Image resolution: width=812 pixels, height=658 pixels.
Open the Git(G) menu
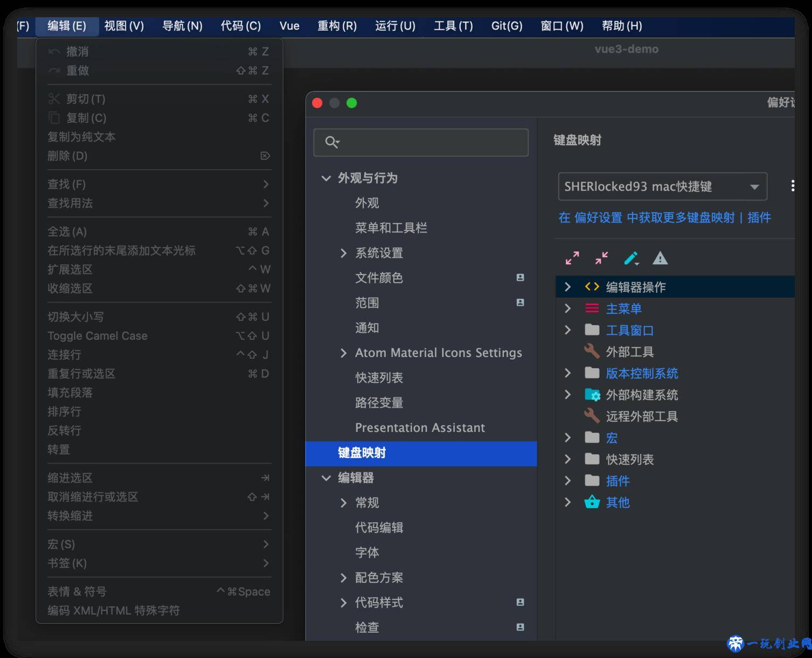(507, 26)
